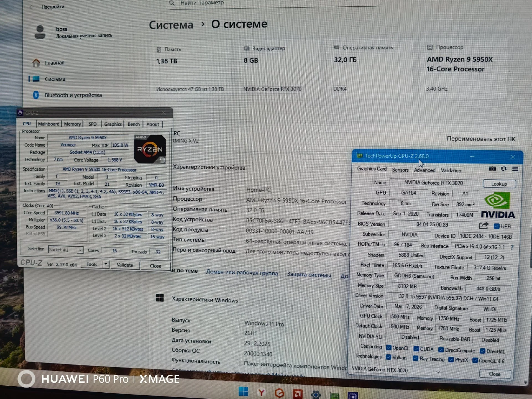532x399 pixels.
Task: Open the GPU selection dropdown in GPU-Z
Action: pyautogui.click(x=396, y=370)
